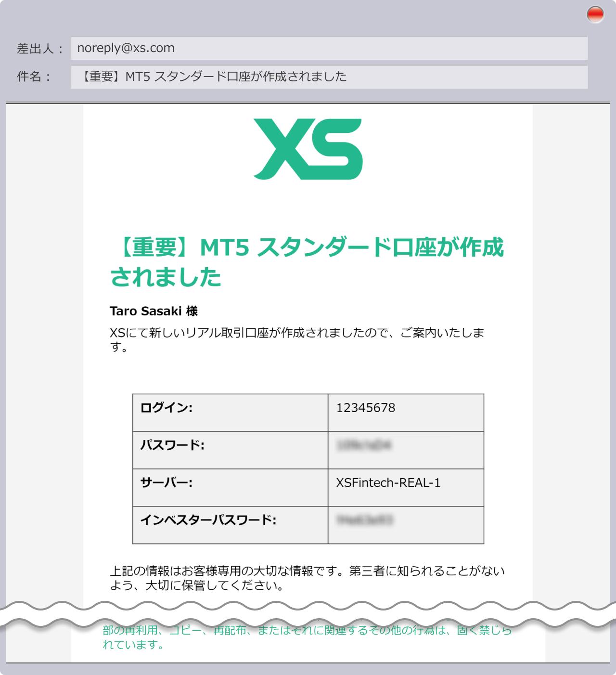Click the login number 12345678
The height and width of the screenshot is (675, 616).
[x=366, y=408]
